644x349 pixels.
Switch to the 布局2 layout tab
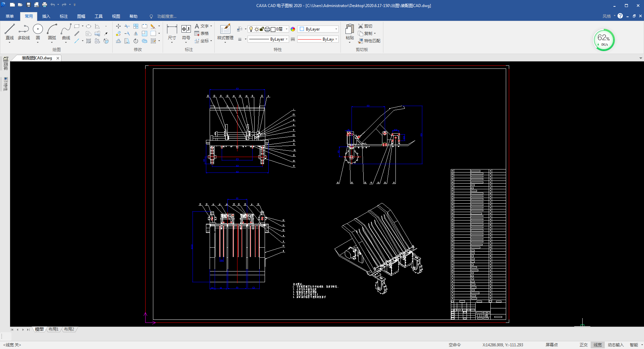tap(69, 329)
